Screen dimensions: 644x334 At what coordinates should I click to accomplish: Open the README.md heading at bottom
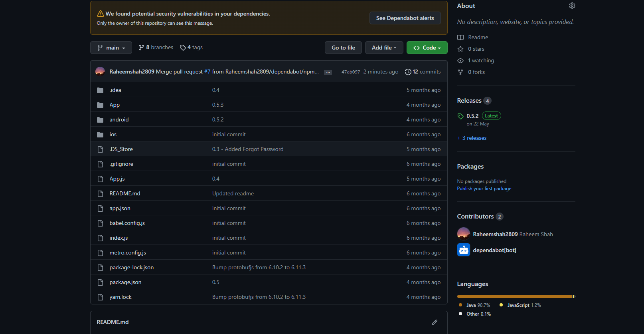113,322
